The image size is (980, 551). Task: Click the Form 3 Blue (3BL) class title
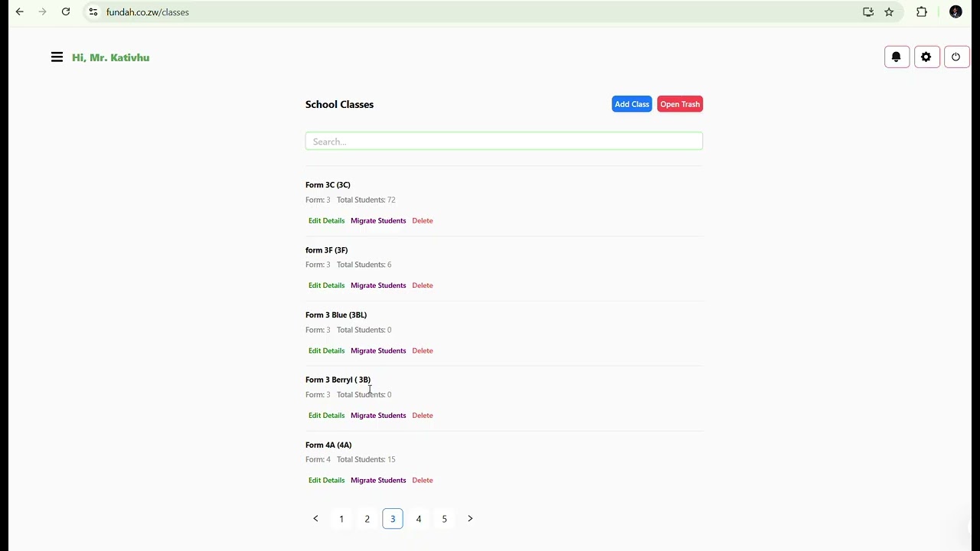(x=336, y=315)
